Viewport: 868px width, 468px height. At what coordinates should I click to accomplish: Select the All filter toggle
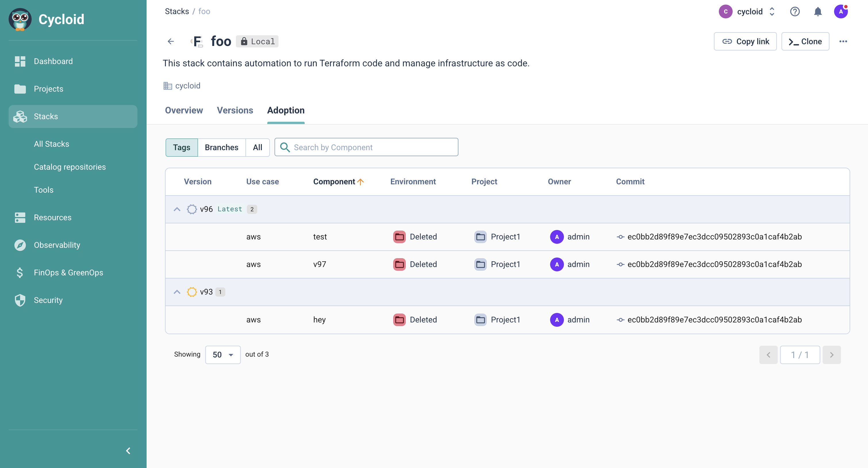point(258,147)
